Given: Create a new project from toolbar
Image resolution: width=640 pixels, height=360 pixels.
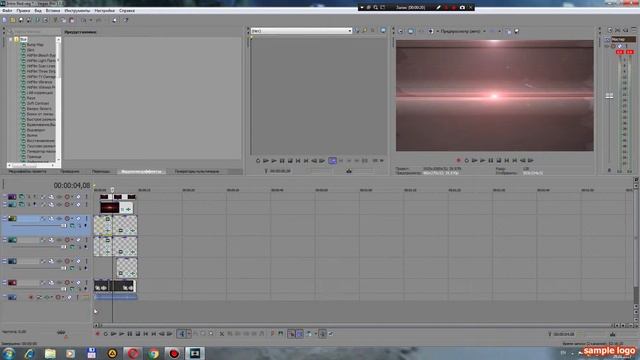Looking at the screenshot, I should tap(5, 20).
